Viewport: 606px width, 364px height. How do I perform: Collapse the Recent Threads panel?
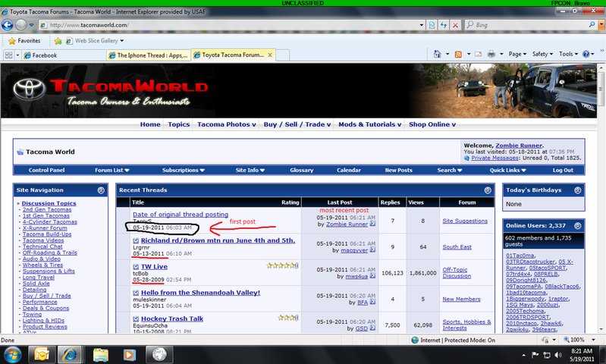pos(488,190)
